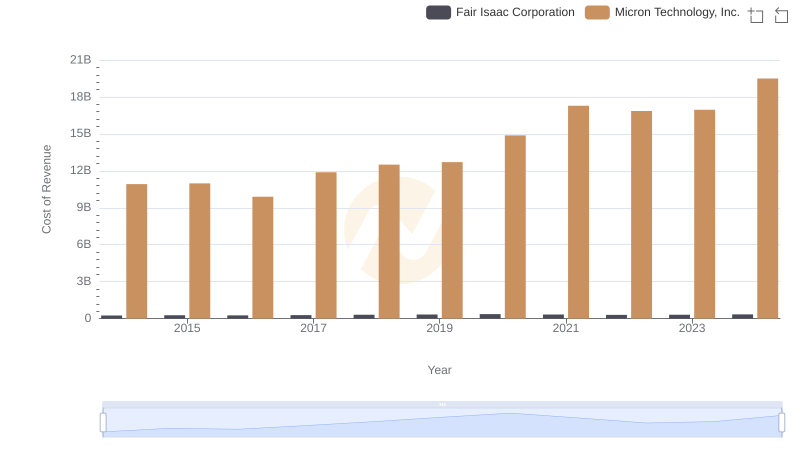Click the Micron bar for 2023
800x461 pixels.
click(x=705, y=214)
